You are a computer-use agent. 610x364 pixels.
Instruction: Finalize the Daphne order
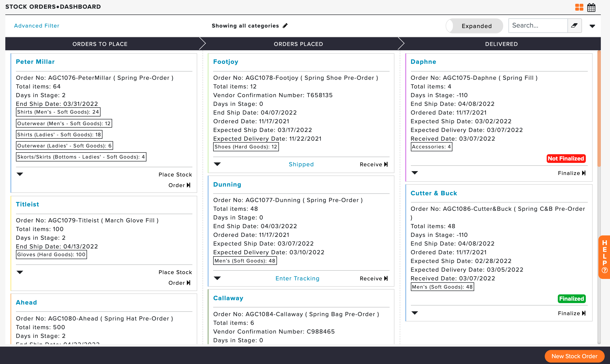[572, 173]
